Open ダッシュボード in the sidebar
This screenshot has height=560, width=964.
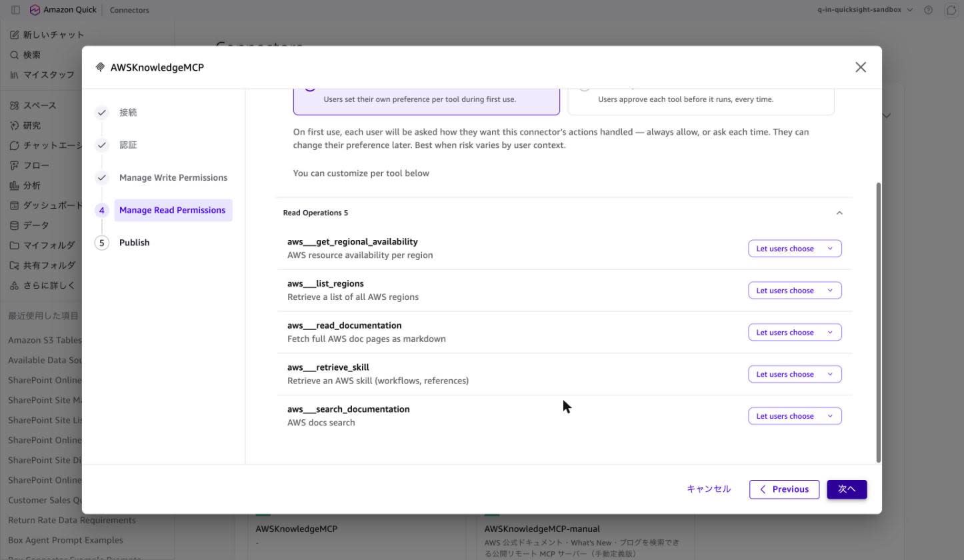click(x=45, y=205)
